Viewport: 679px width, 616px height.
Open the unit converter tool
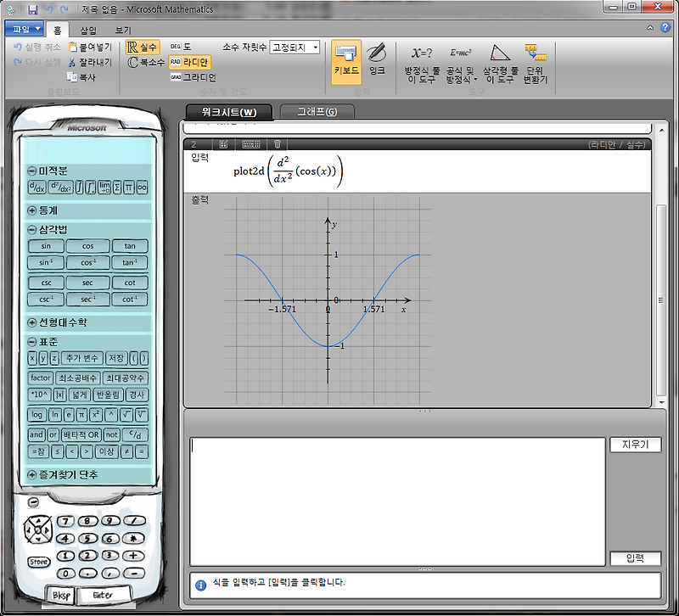pos(536,61)
